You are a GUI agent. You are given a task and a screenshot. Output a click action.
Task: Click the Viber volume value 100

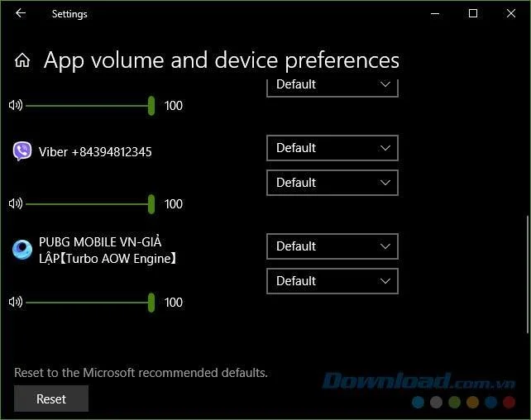tap(174, 204)
